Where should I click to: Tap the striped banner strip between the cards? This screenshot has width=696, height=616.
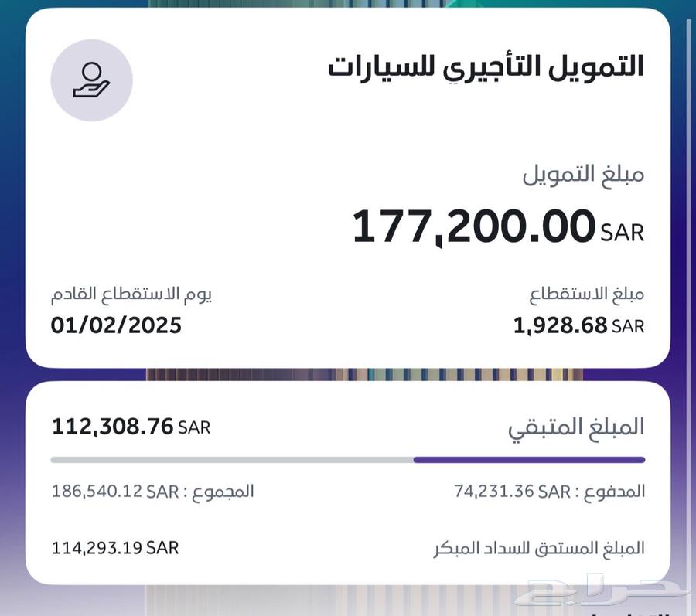pyautogui.click(x=364, y=375)
